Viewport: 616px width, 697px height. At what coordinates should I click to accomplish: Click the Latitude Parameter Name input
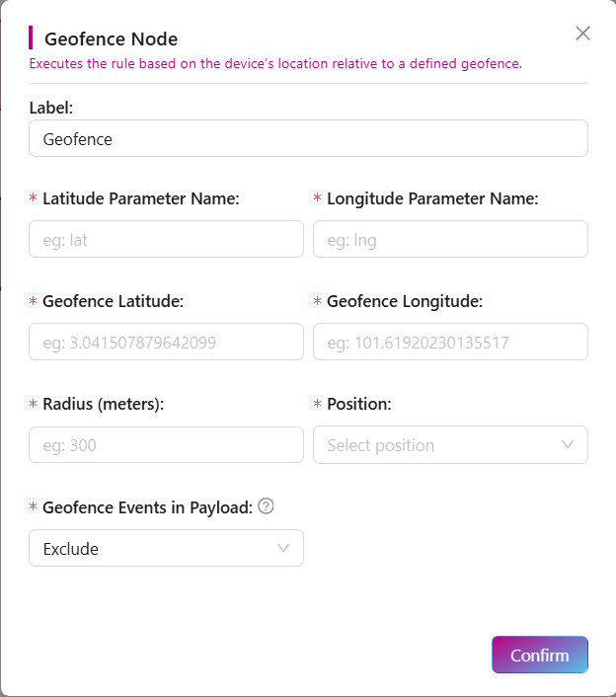166,239
